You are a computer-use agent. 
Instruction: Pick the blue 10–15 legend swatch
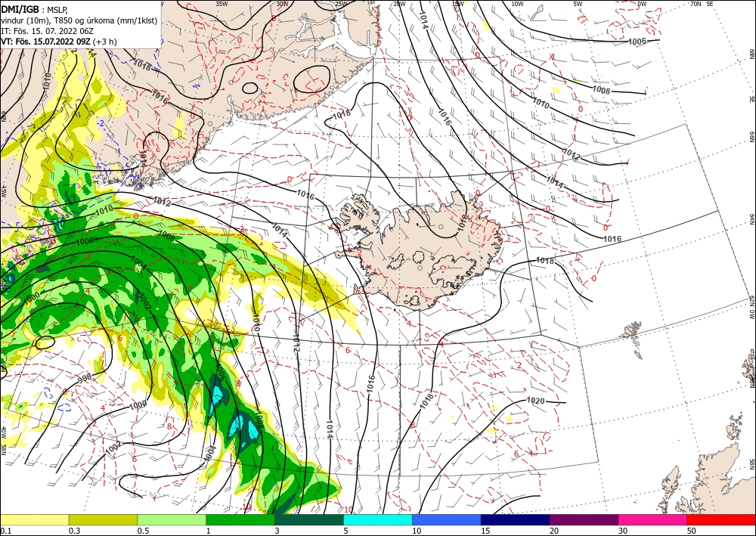(447, 519)
